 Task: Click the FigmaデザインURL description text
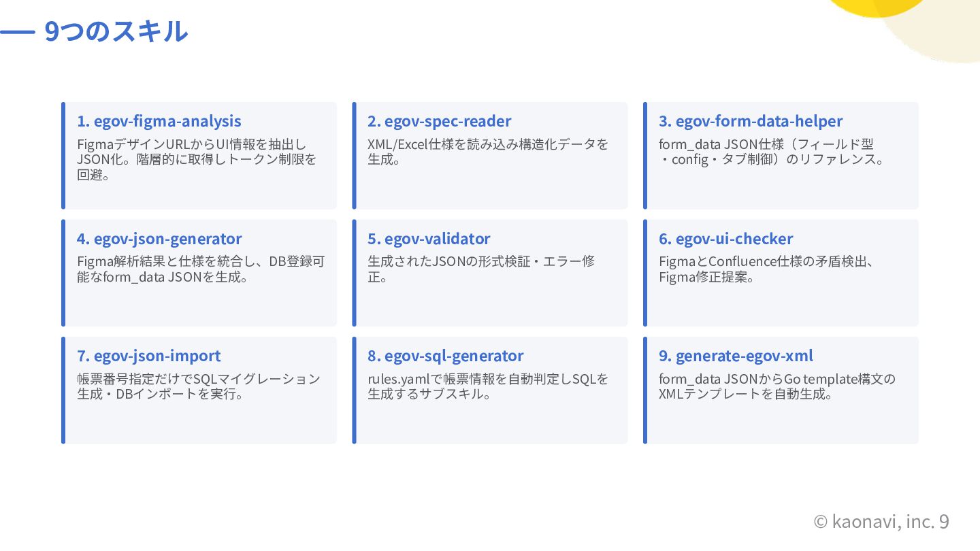pyautogui.click(x=197, y=159)
